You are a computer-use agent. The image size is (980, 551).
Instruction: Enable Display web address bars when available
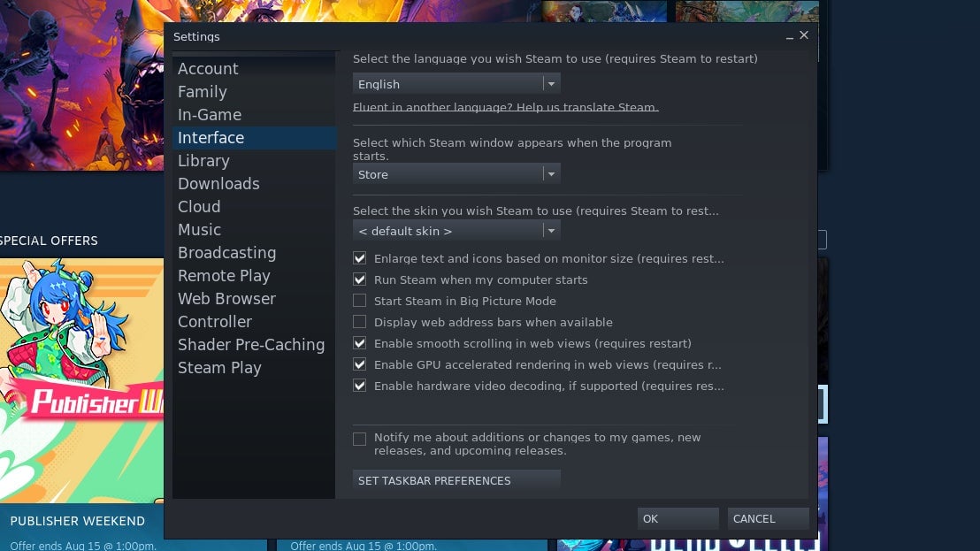360,322
